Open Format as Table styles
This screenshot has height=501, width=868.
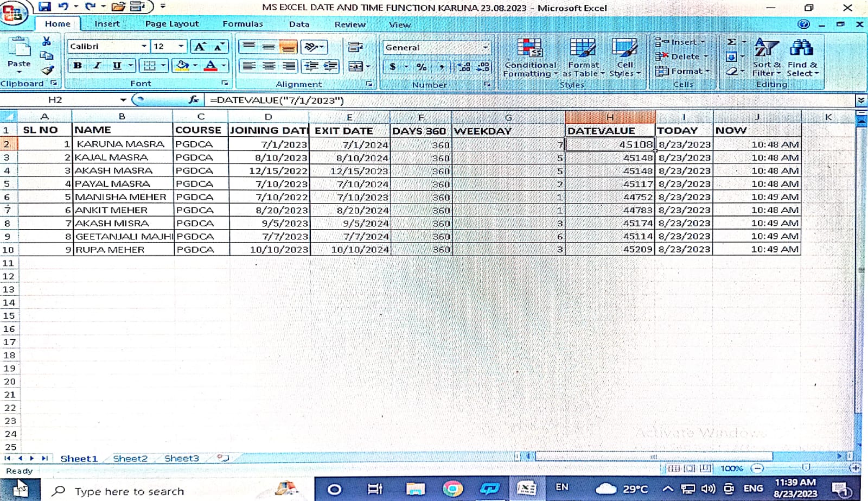pos(583,49)
